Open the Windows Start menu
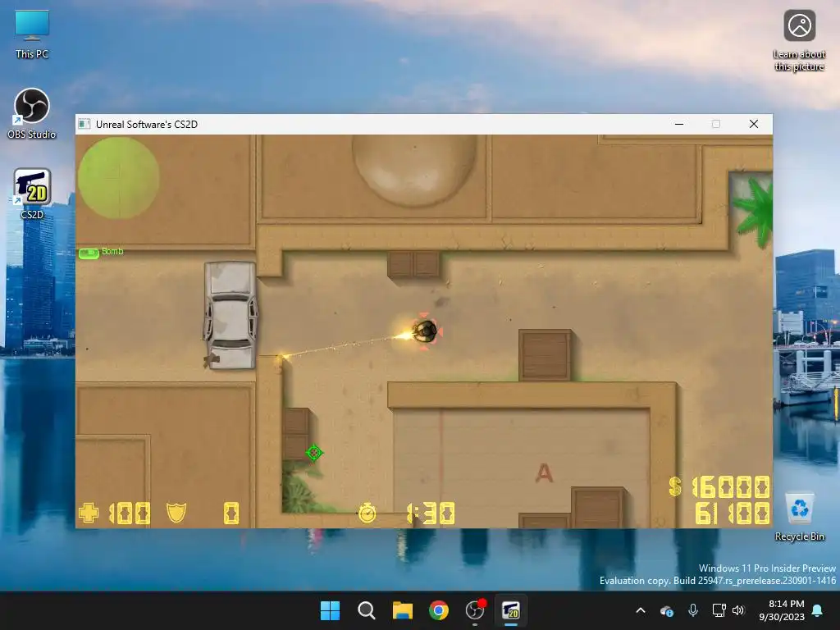Viewport: 840px width, 630px height. [330, 610]
